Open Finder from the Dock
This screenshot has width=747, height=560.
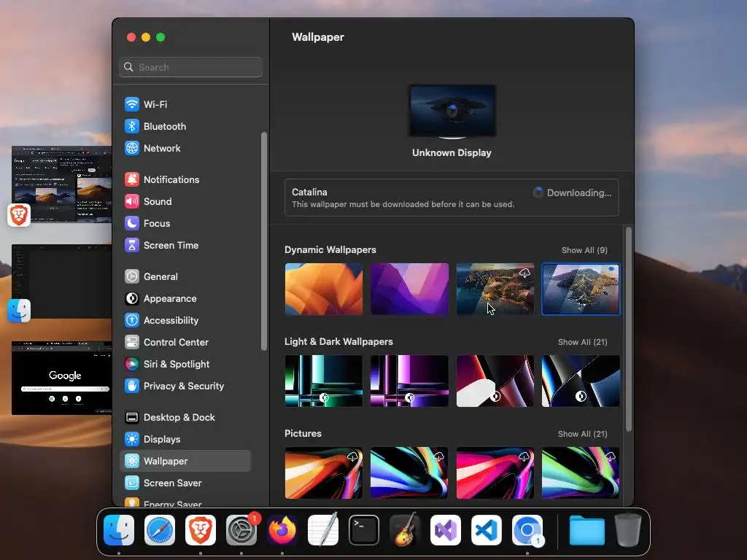tap(119, 530)
